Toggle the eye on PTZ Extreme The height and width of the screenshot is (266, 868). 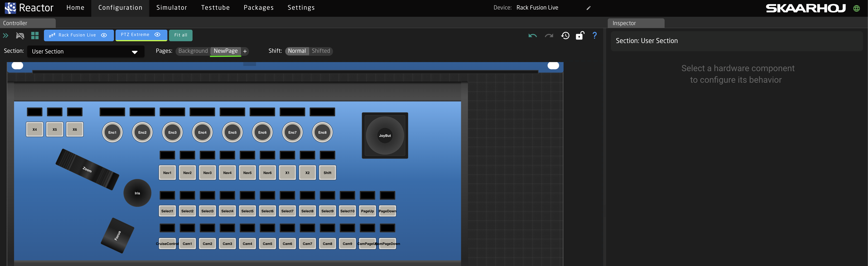(157, 35)
